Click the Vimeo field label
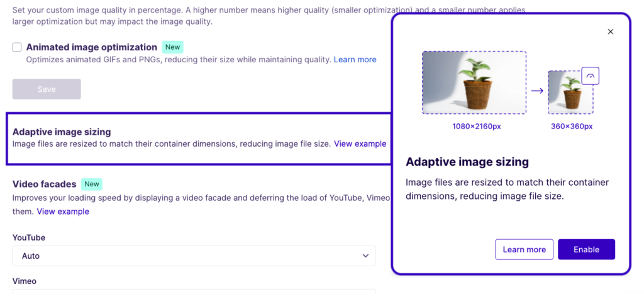This screenshot has width=644, height=294. (25, 281)
